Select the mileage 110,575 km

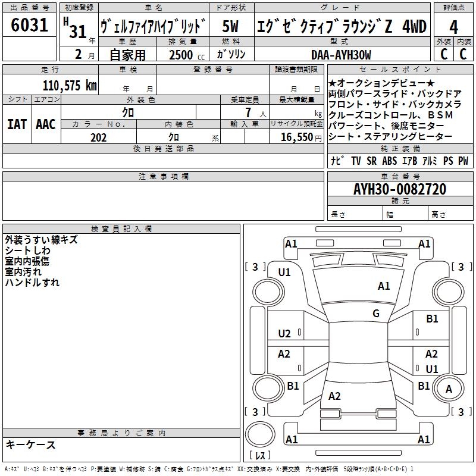click(70, 85)
